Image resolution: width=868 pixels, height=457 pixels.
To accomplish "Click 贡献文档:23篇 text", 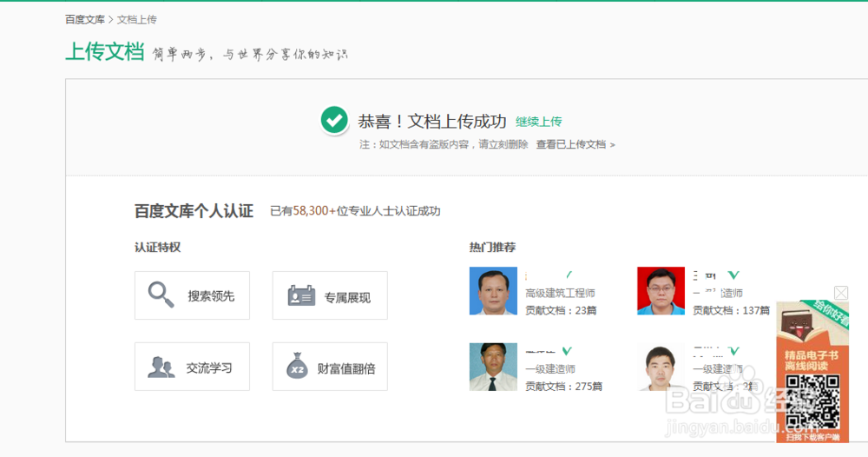I will point(561,310).
